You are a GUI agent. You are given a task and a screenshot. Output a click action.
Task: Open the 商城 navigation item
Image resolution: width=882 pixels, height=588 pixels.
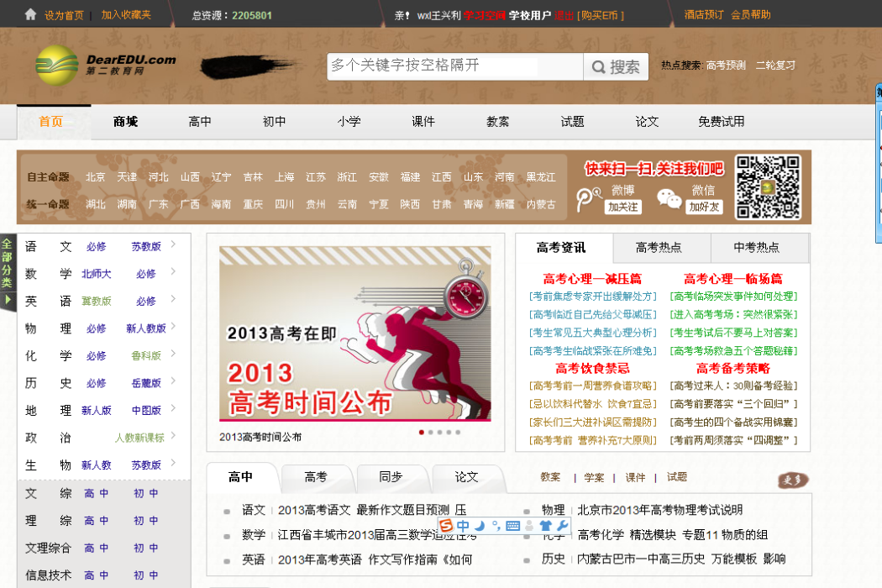click(125, 122)
